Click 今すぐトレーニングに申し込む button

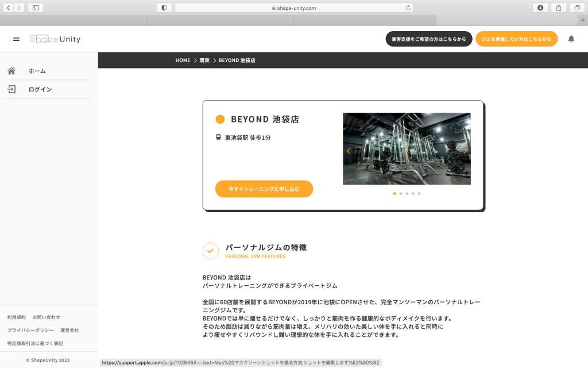(x=264, y=189)
